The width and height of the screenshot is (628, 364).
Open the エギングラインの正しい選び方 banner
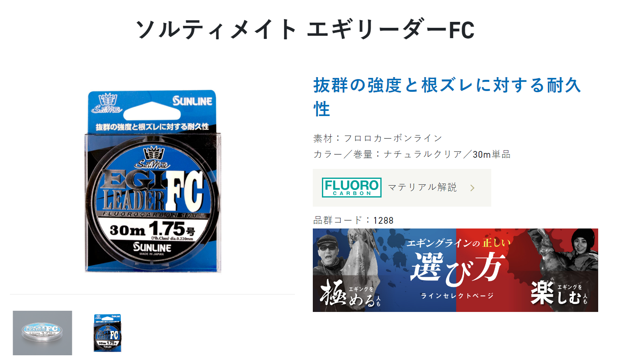click(455, 270)
